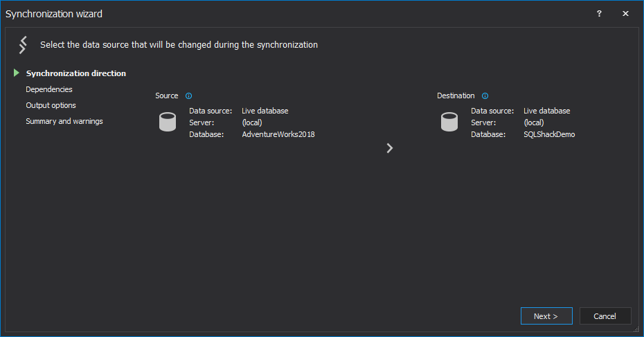Screen dimensions: 644x337
Task: Click the info icon next to Destination
Action: (485, 96)
